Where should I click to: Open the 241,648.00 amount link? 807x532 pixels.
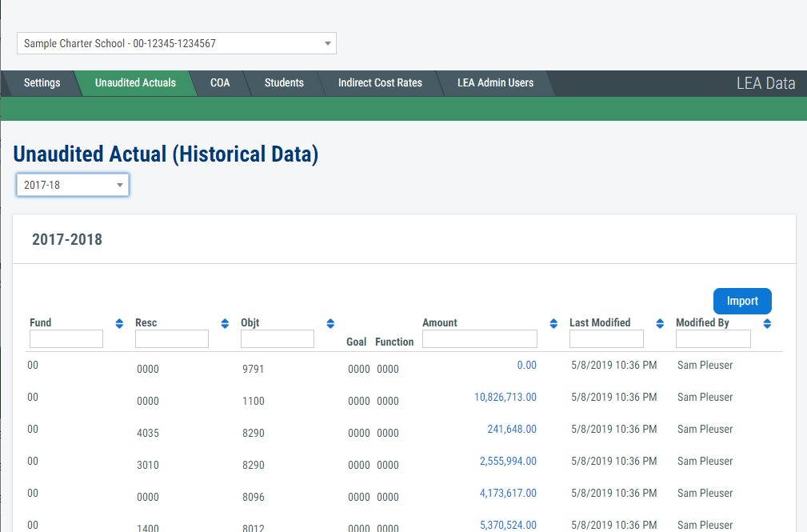click(512, 429)
